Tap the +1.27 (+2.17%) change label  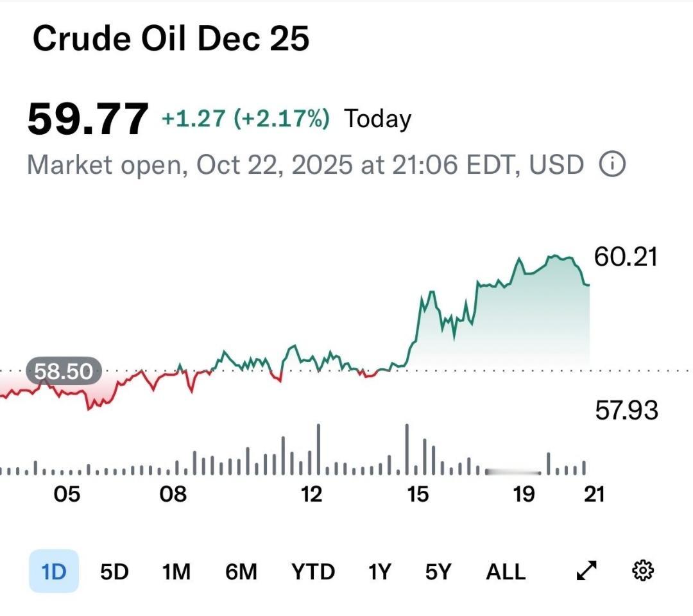[x=245, y=119]
